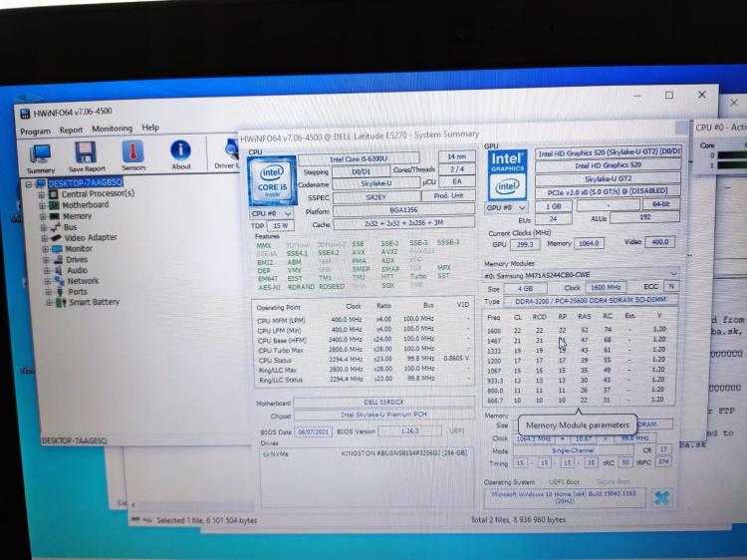This screenshot has height=560, width=747.
Task: Click the Intel Core i5 logo
Action: [272, 180]
